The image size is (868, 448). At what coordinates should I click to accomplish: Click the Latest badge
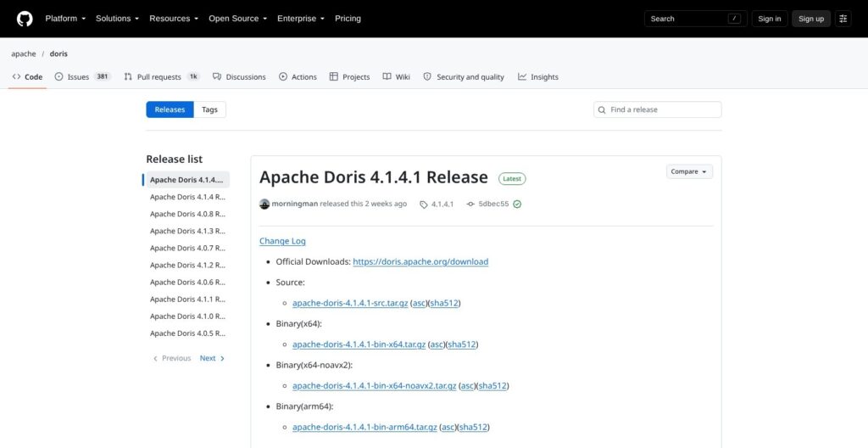pos(512,178)
